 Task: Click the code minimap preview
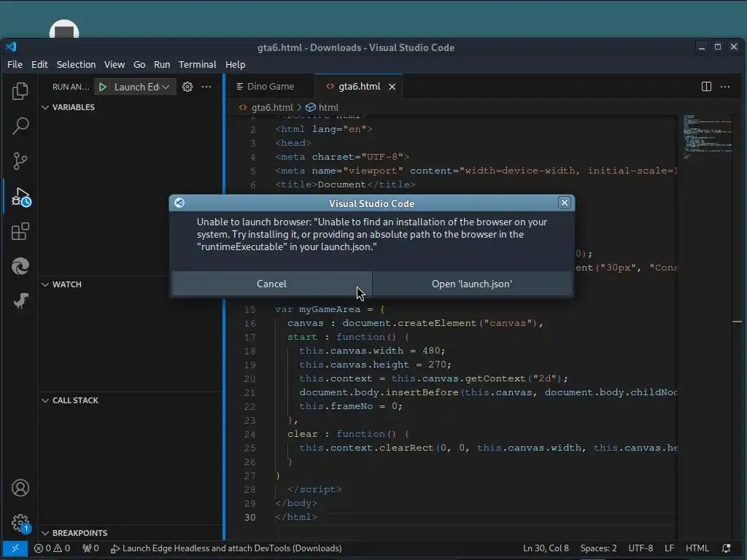[708, 136]
